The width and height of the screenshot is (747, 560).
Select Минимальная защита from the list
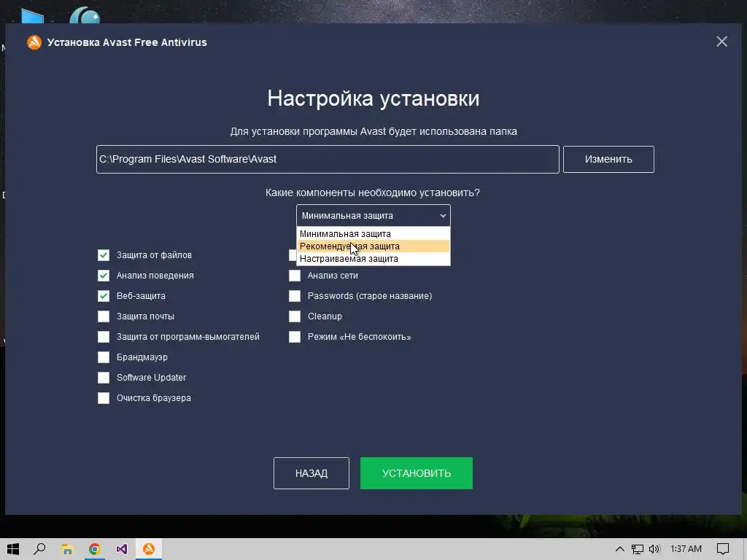[373, 234]
